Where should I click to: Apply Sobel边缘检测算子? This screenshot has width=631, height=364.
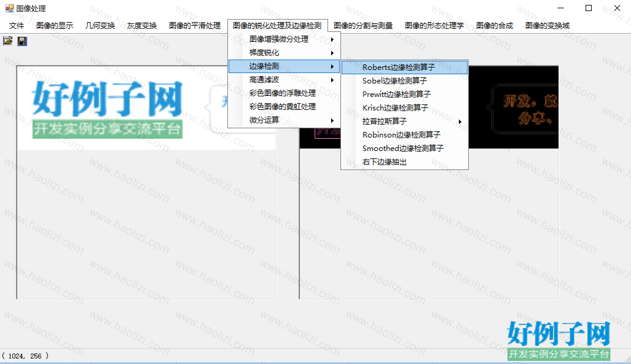(x=405, y=81)
